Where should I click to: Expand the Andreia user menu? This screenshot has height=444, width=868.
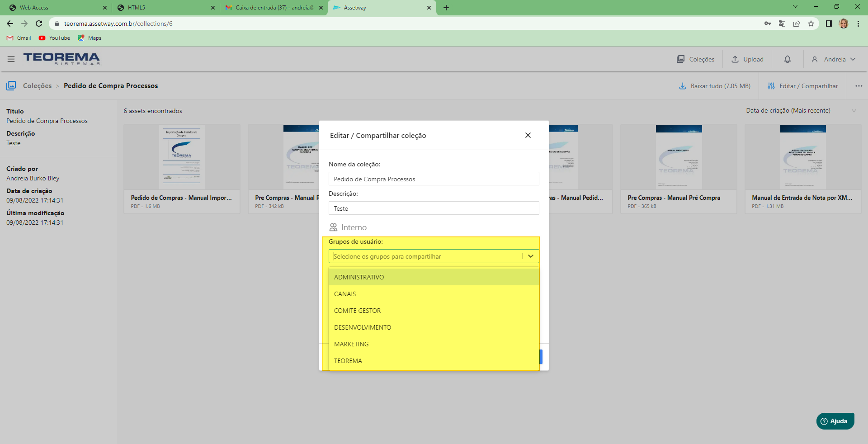coord(834,59)
